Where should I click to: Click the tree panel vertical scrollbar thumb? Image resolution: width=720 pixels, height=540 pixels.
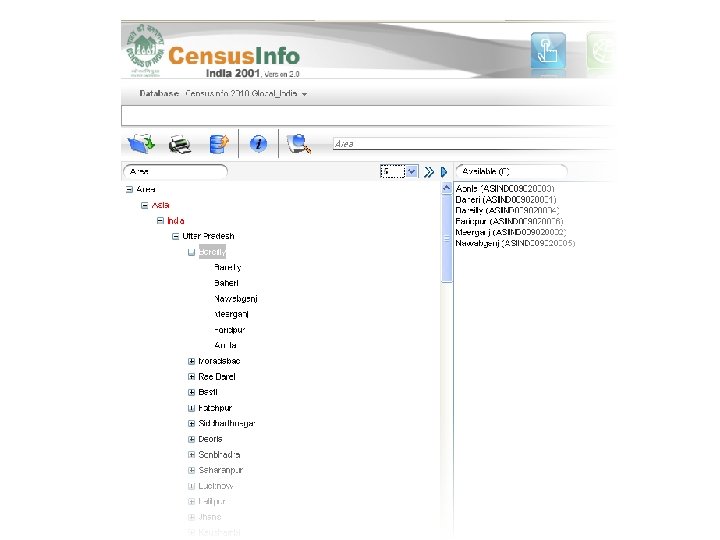click(x=446, y=238)
